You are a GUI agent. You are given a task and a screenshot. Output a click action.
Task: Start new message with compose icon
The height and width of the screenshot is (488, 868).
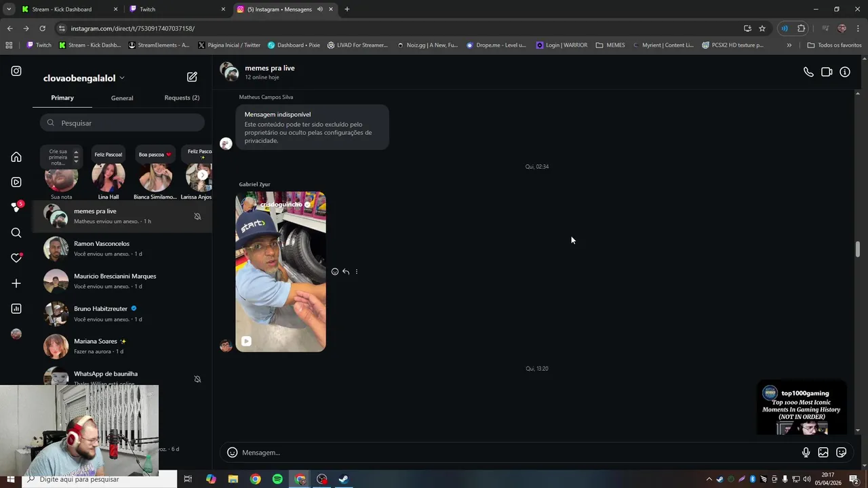[x=192, y=77]
